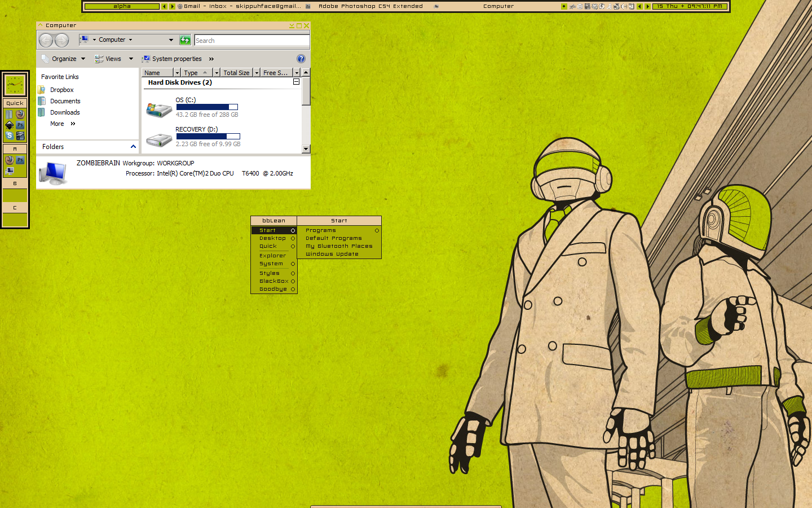
Task: Click the analog clock widget
Action: [x=15, y=85]
